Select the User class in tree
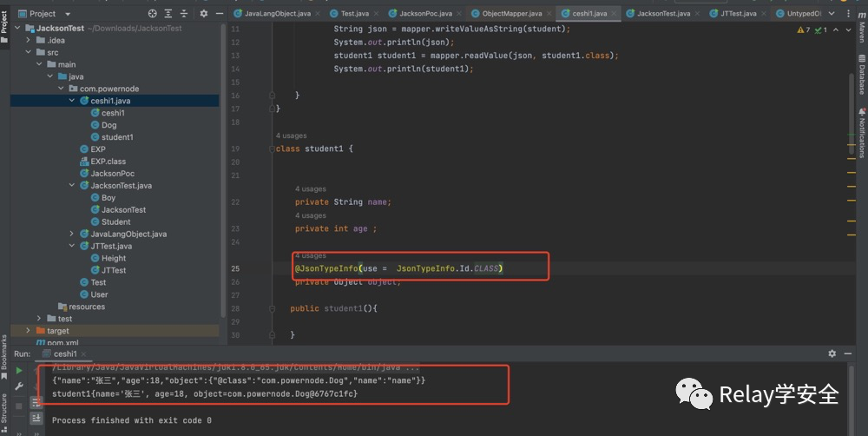Viewport: 868px width, 436px height. (99, 294)
